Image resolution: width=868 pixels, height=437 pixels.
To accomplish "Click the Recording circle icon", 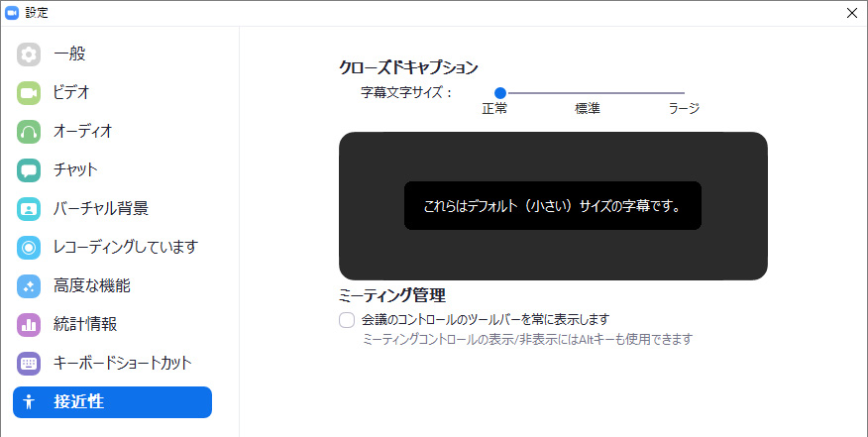I will pyautogui.click(x=29, y=247).
